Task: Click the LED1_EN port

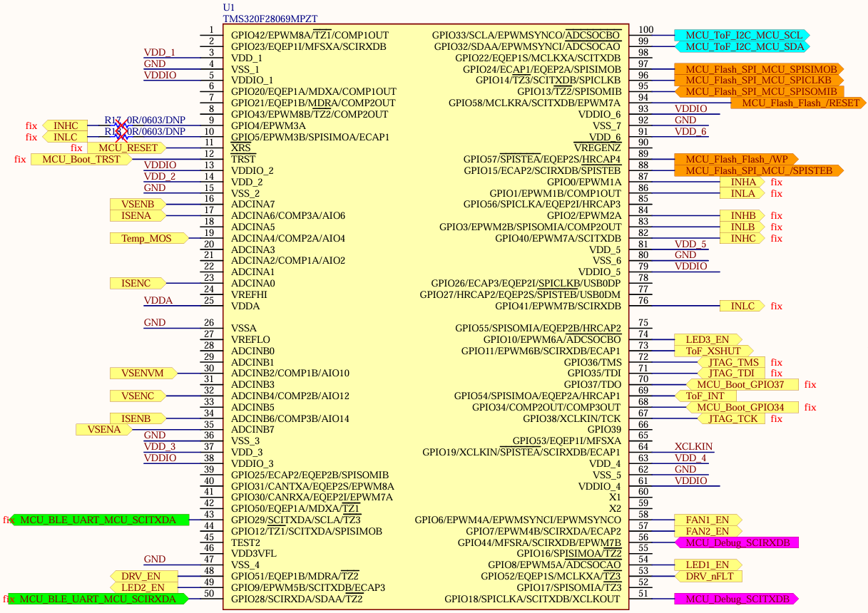Action: 708,565
